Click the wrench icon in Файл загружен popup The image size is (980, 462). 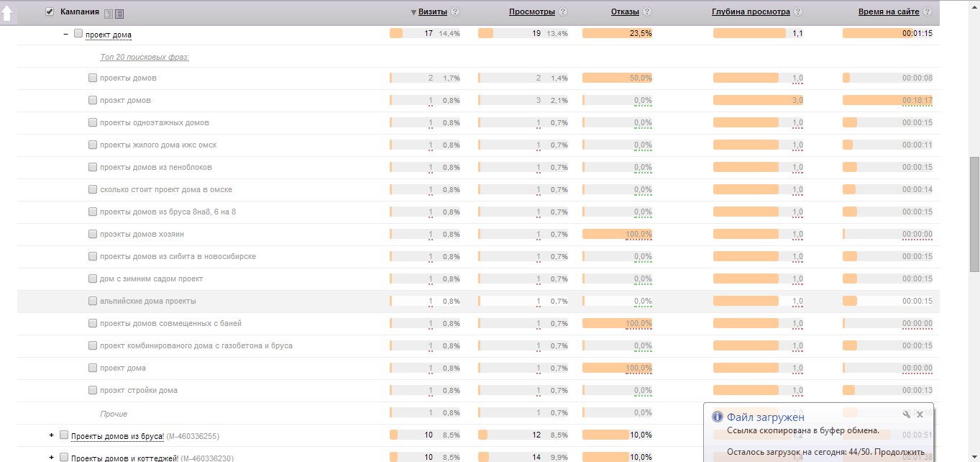[x=907, y=415]
